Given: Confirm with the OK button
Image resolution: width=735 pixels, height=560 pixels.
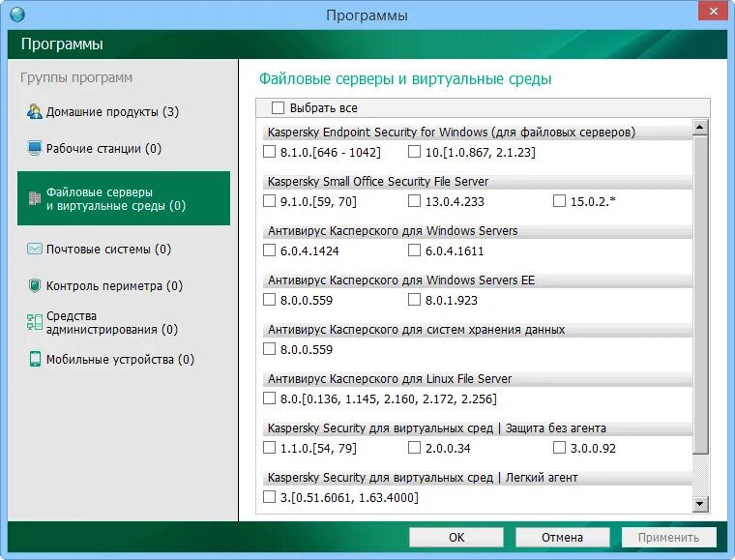Looking at the screenshot, I should [x=456, y=537].
